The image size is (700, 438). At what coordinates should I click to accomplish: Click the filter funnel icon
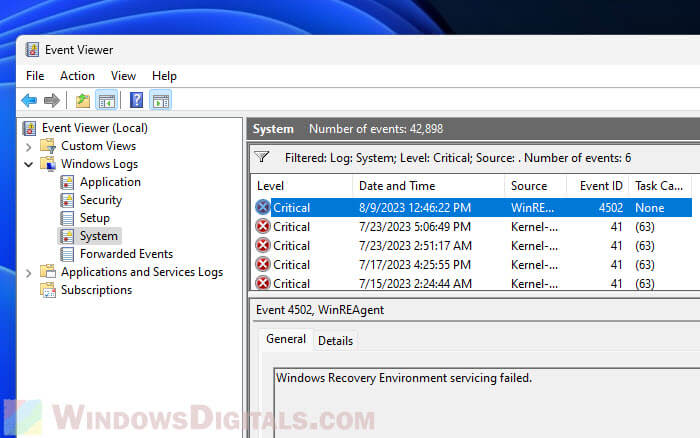pyautogui.click(x=262, y=157)
